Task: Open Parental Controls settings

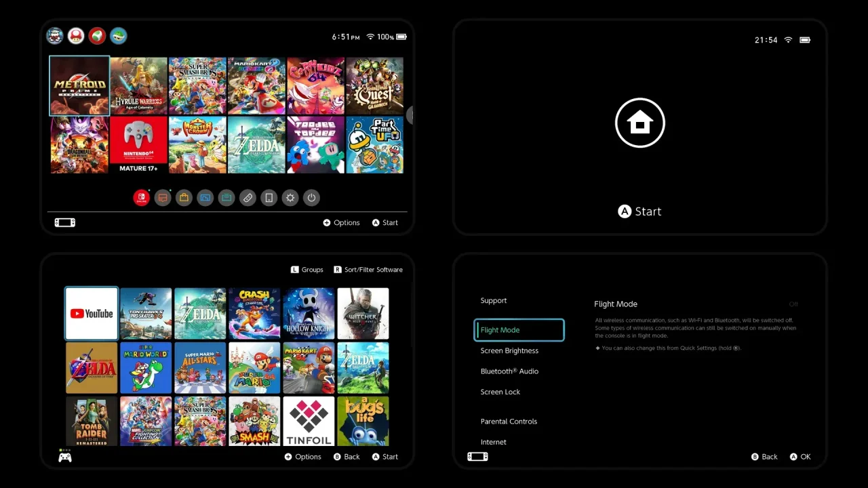Action: point(509,422)
